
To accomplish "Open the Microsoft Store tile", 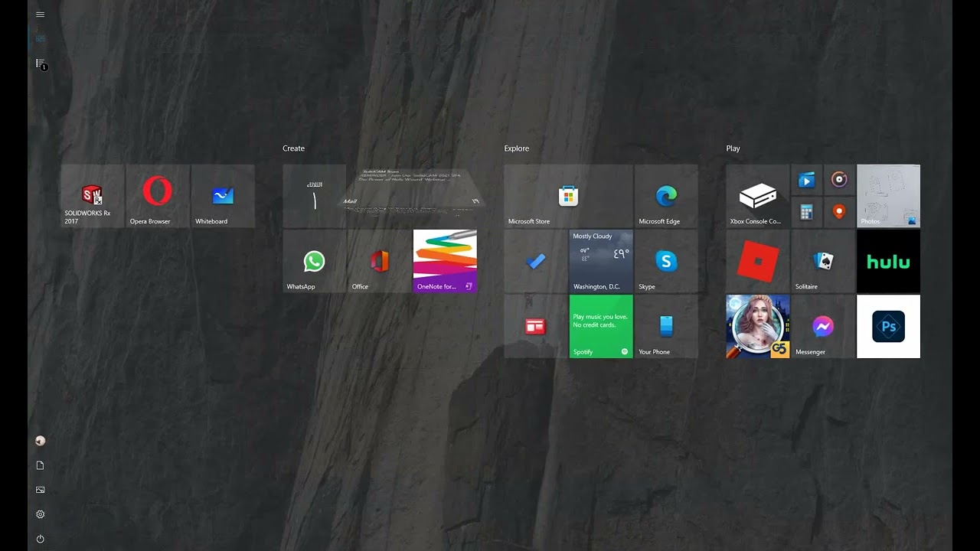I will coord(568,196).
